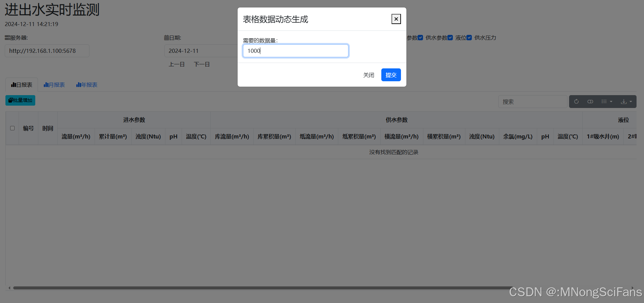Image resolution: width=644 pixels, height=303 pixels.
Task: Click the calendar icon beside 日期 label
Action: pos(166,38)
